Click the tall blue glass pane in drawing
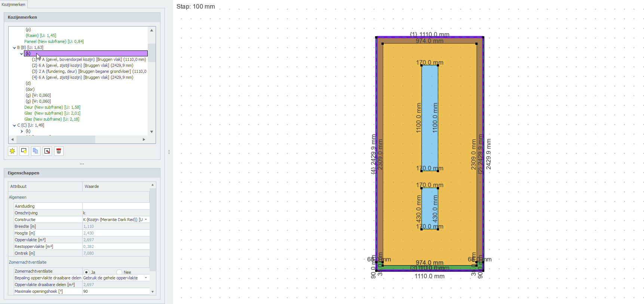This screenshot has width=644, height=304. tap(430, 118)
